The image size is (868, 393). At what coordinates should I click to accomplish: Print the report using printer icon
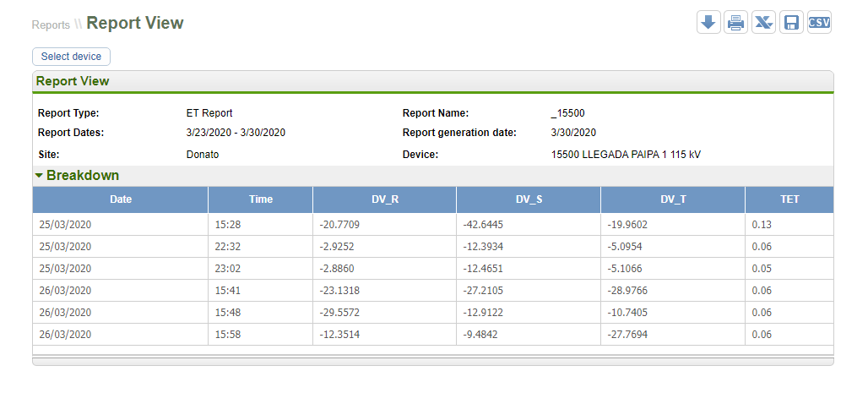tap(735, 23)
